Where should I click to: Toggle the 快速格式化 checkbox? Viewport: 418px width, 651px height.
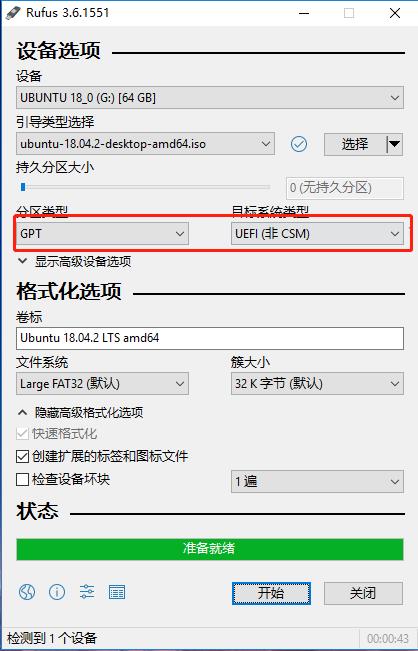click(x=22, y=434)
